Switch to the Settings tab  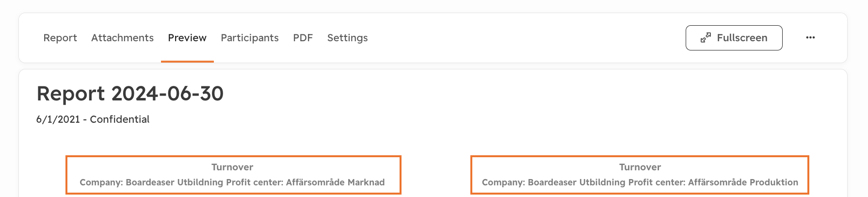347,38
